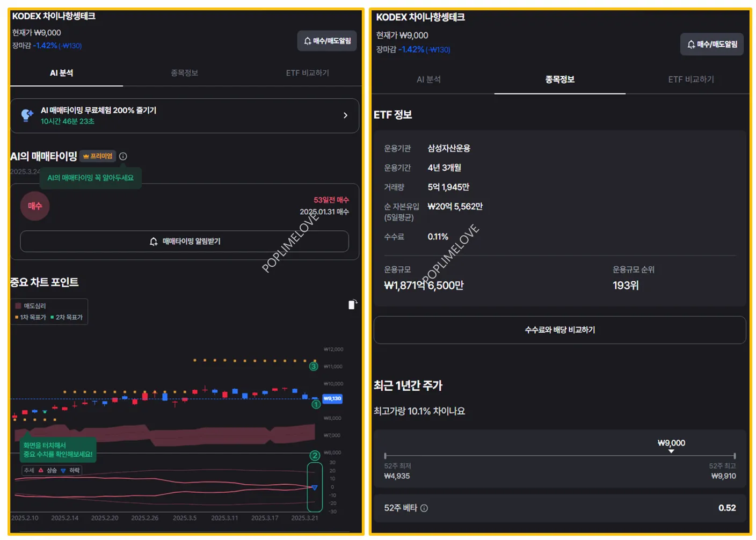Click the 2025.3.5 date on chart axis

[x=185, y=518]
